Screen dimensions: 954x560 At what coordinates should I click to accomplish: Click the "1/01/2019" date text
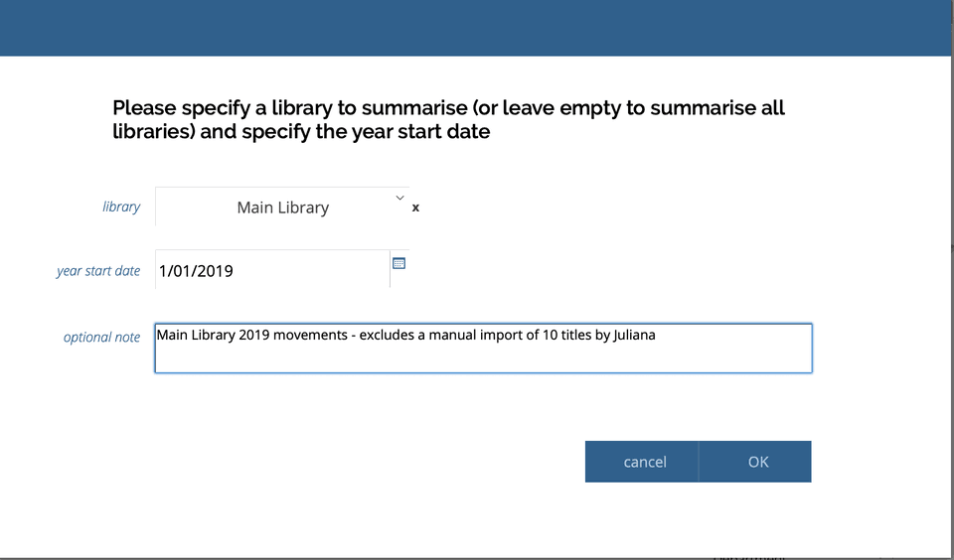pyautogui.click(x=196, y=270)
